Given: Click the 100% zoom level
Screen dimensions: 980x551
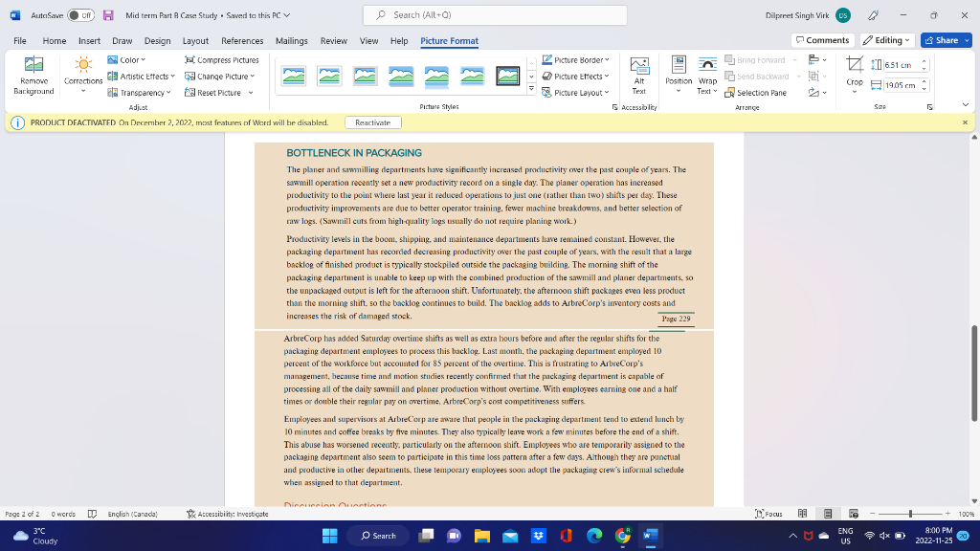Looking at the screenshot, I should point(967,514).
